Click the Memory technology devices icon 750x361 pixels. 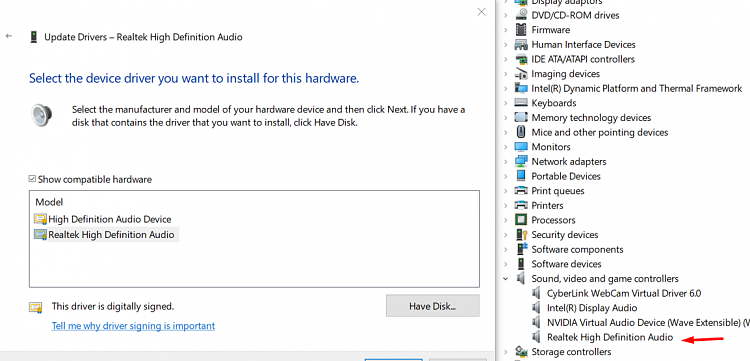521,118
